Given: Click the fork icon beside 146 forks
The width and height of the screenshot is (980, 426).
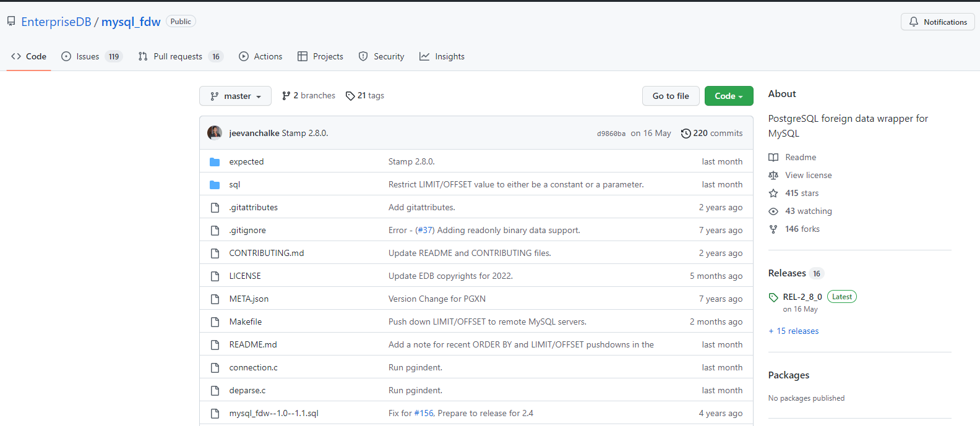Looking at the screenshot, I should point(773,229).
